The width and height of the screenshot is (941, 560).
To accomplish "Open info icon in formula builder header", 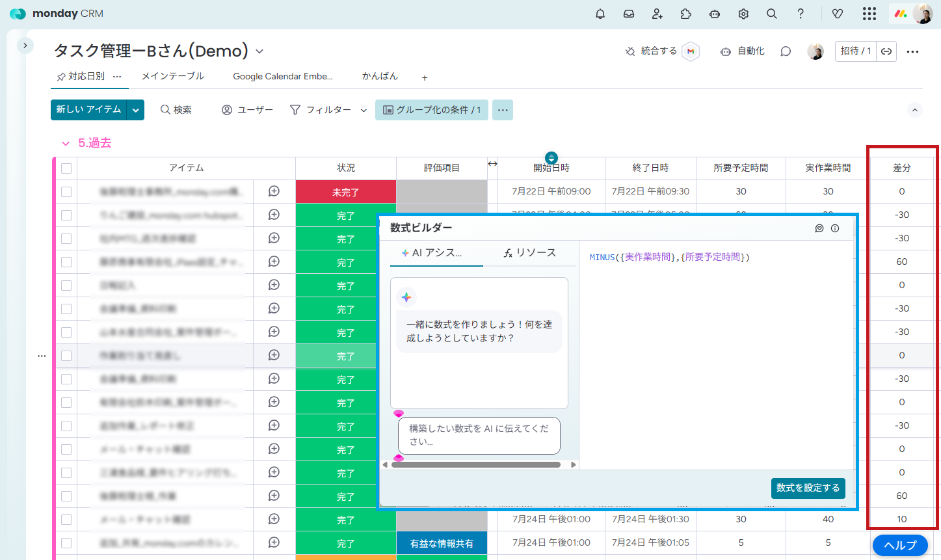I will [x=835, y=228].
